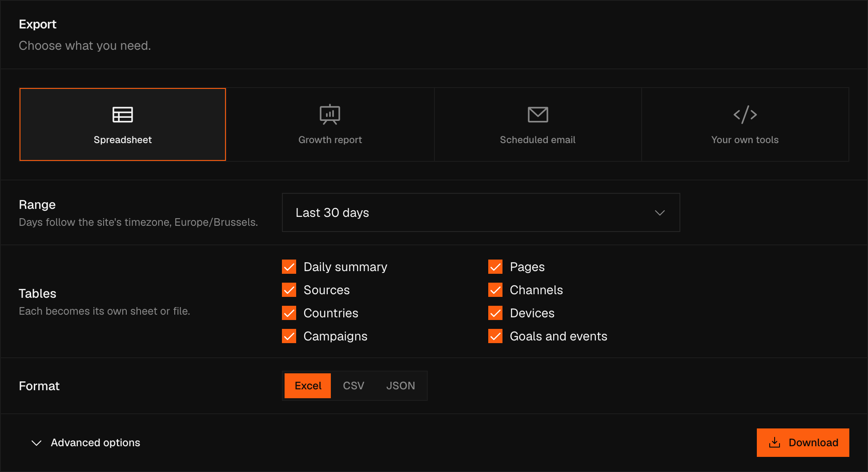Select the Spreadsheet table icon
Viewport: 868px width, 472px height.
click(x=123, y=115)
